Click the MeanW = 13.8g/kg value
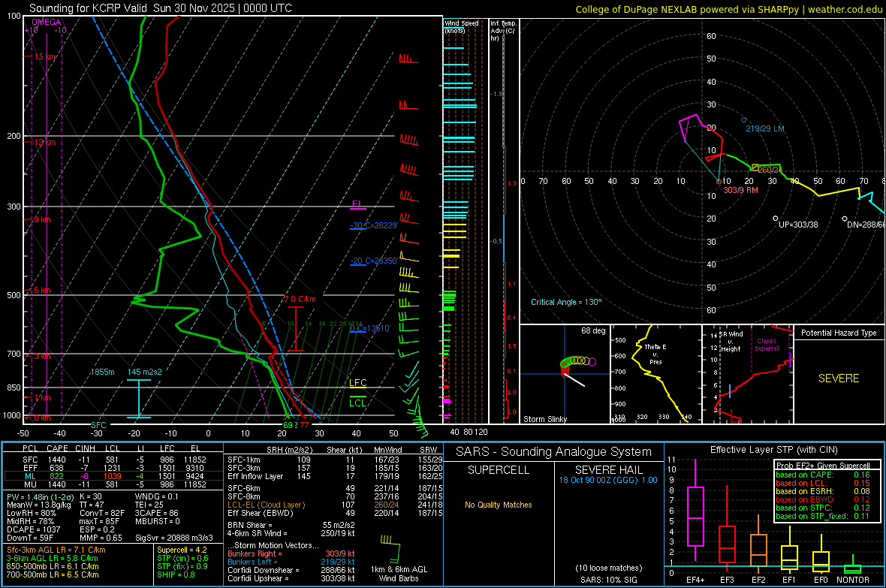This screenshot has height=588, width=886. (x=38, y=505)
